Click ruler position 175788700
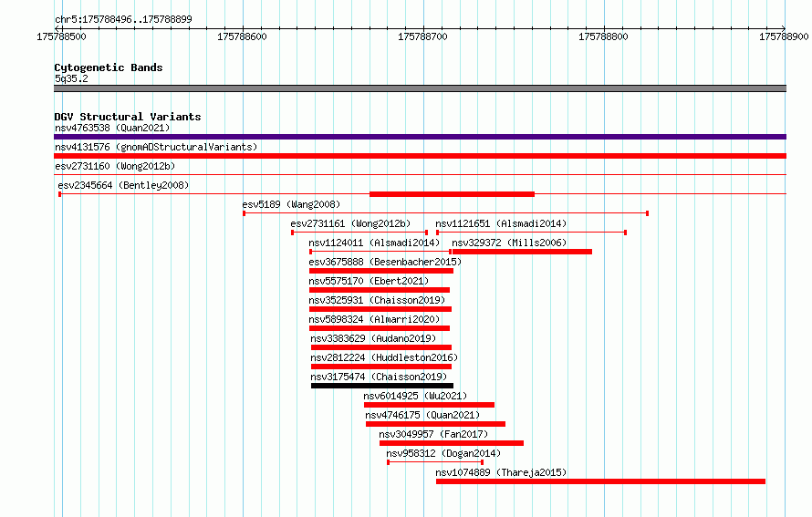The height and width of the screenshot is (517, 812). click(x=422, y=36)
